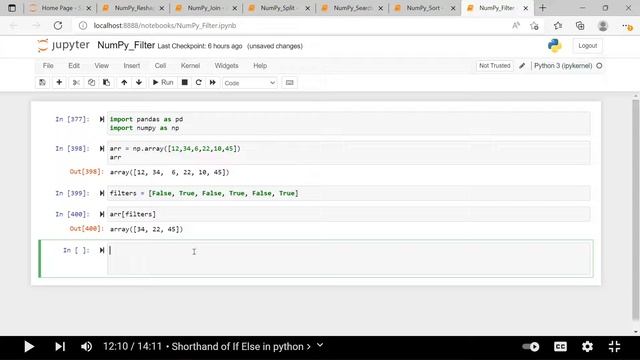Open browser collections icon
The image size is (640, 360).
pyautogui.click(x=580, y=26)
